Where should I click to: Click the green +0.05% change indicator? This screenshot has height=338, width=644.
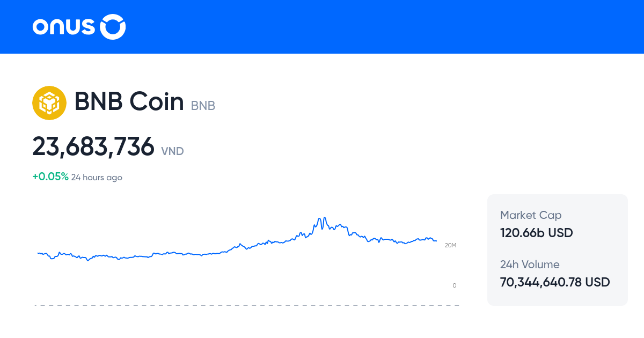tap(50, 175)
